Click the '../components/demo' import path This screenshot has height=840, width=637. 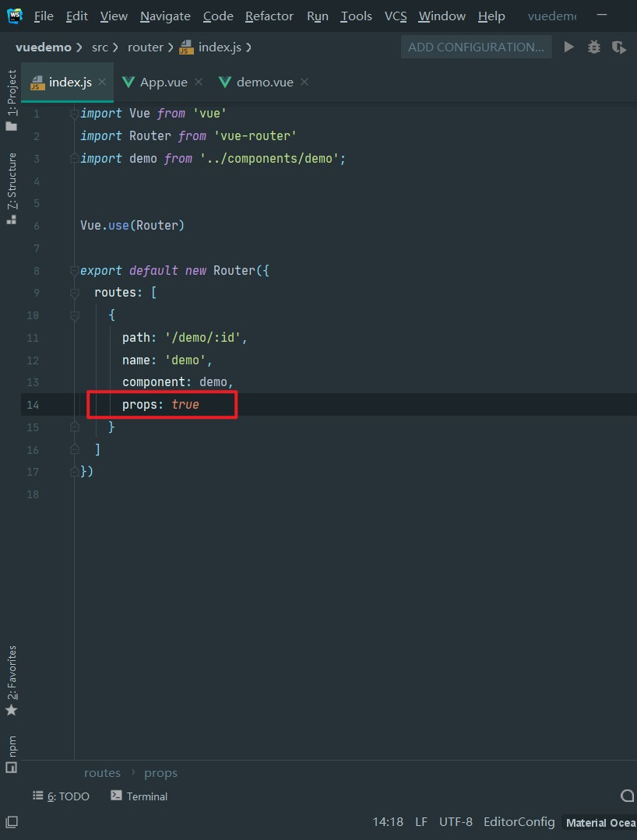[x=269, y=159]
